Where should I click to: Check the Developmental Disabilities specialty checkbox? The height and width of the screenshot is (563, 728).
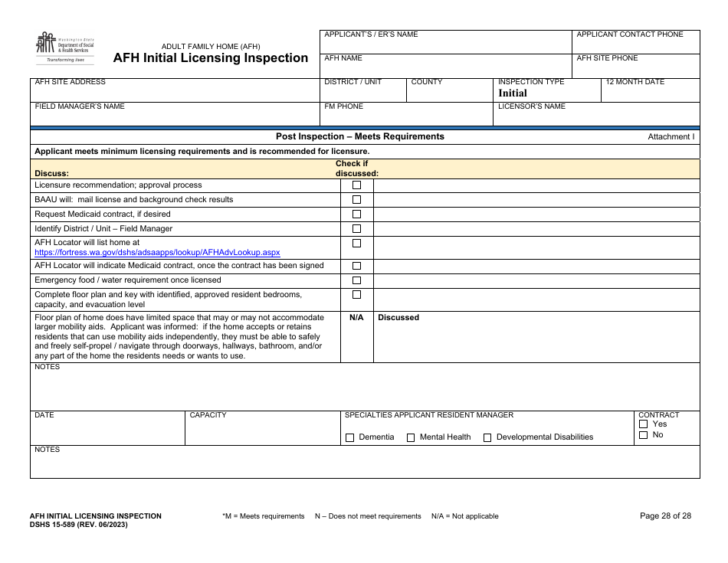pyautogui.click(x=487, y=437)
